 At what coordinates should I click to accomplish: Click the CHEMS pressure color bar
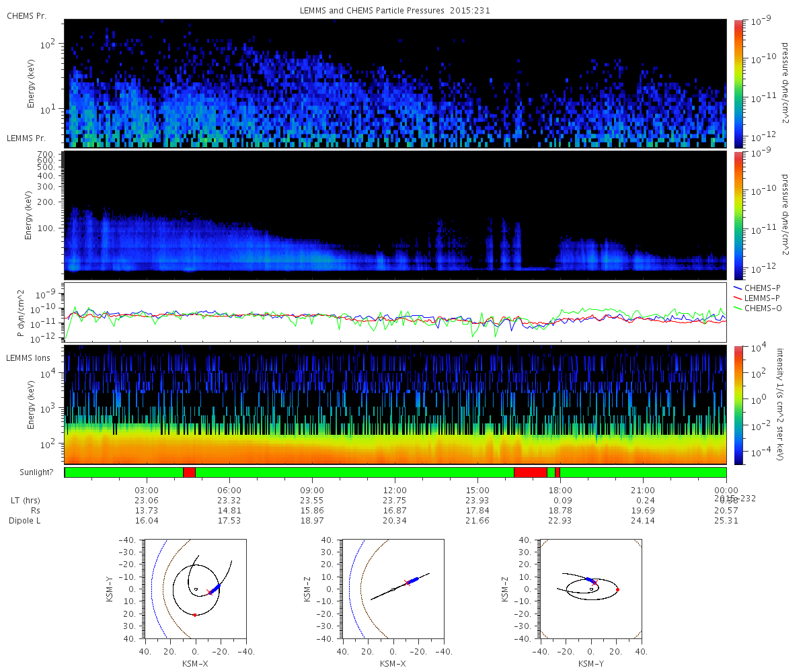738,83
